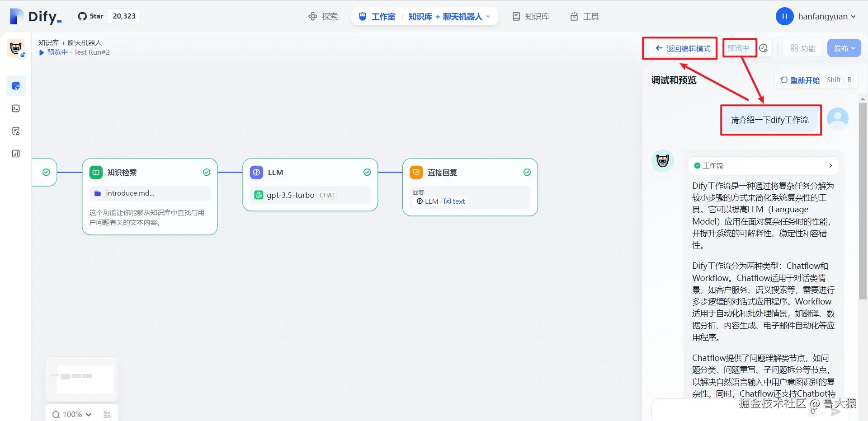The height and width of the screenshot is (421, 868).
Task: Click the GitHub Star button
Action: click(x=90, y=16)
